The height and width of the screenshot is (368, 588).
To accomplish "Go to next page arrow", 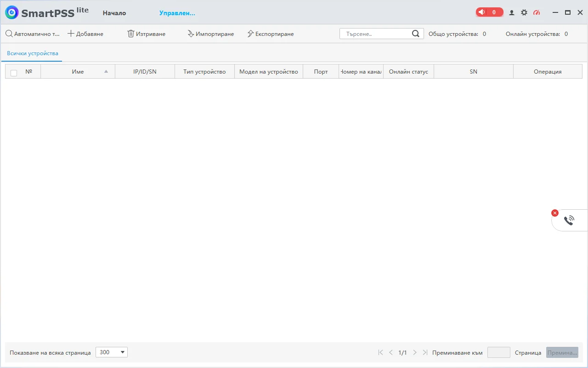I will coord(415,352).
